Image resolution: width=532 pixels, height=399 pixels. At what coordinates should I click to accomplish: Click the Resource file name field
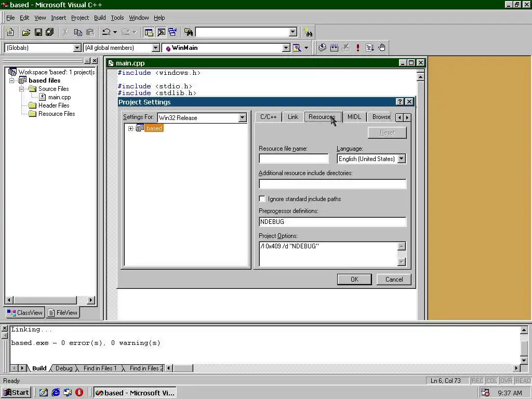294,158
